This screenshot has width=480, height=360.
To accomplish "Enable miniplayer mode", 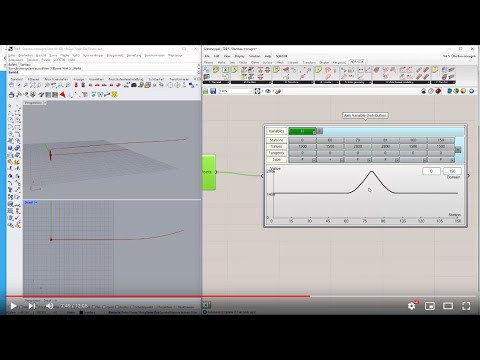I will (430, 306).
